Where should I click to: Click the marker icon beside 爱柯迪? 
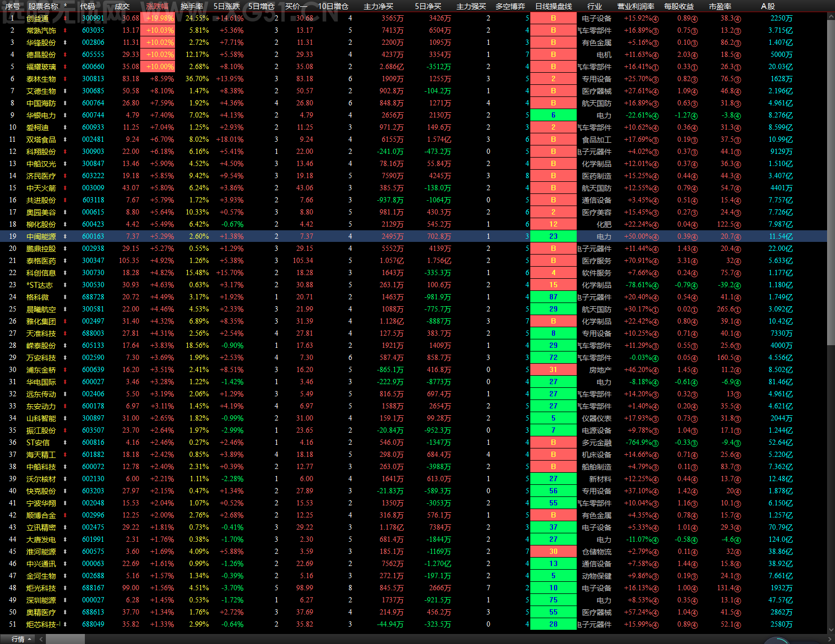tap(65, 128)
